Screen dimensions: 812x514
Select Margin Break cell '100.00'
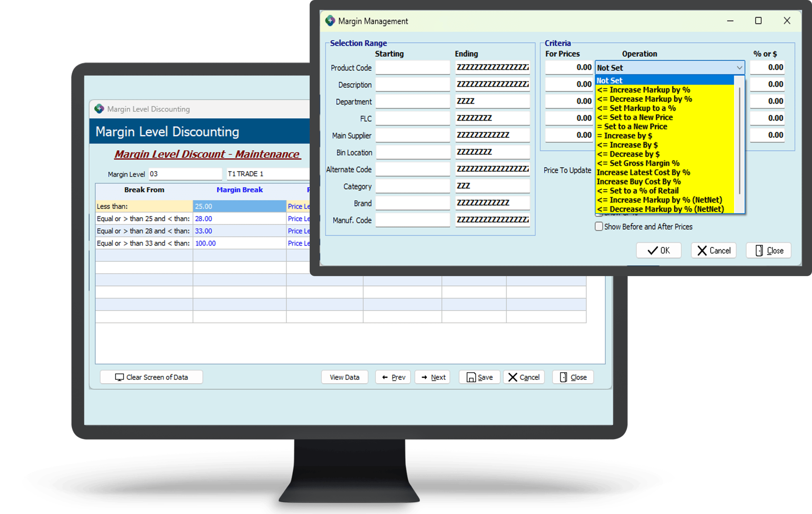[x=240, y=243]
